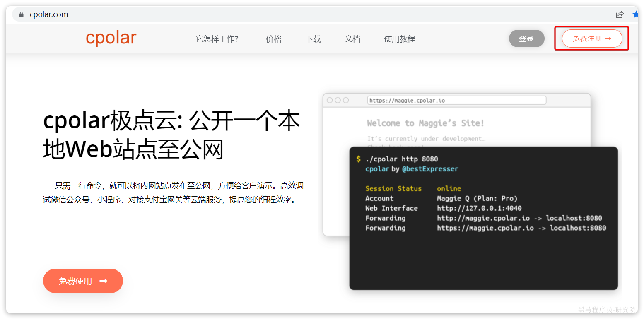This screenshot has height=320, width=644.
Task: Click the 免费注册 button
Action: (x=592, y=38)
